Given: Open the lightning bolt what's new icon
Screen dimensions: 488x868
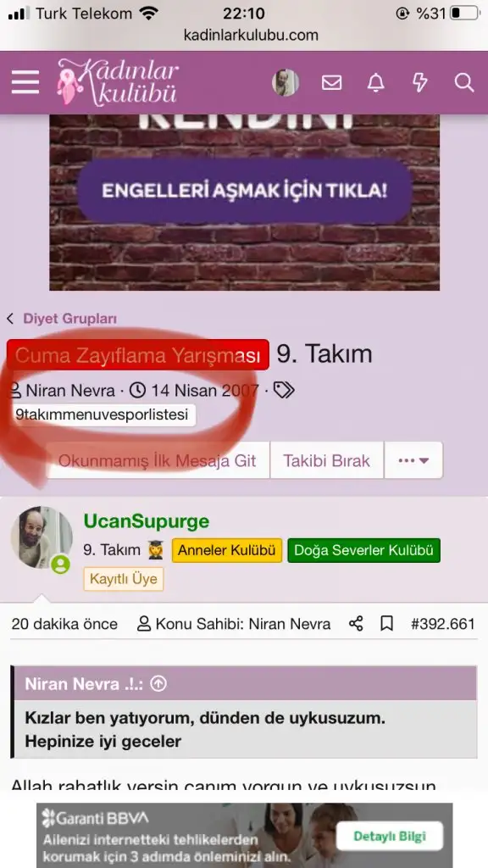Looking at the screenshot, I should click(420, 82).
